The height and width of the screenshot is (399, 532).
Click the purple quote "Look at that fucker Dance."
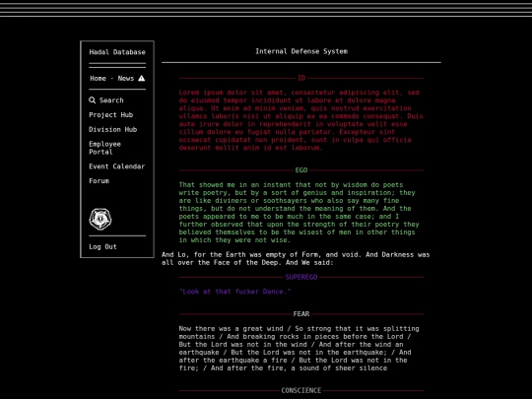[234, 292]
